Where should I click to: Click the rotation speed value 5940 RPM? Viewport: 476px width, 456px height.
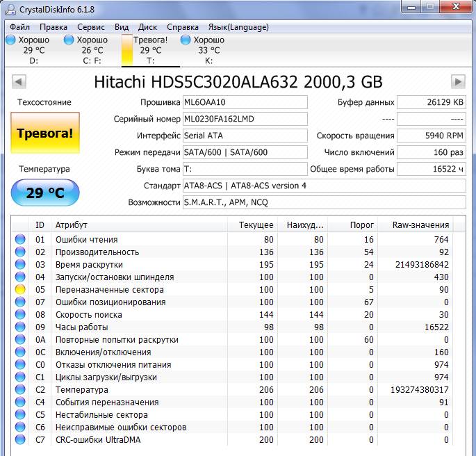(432, 136)
